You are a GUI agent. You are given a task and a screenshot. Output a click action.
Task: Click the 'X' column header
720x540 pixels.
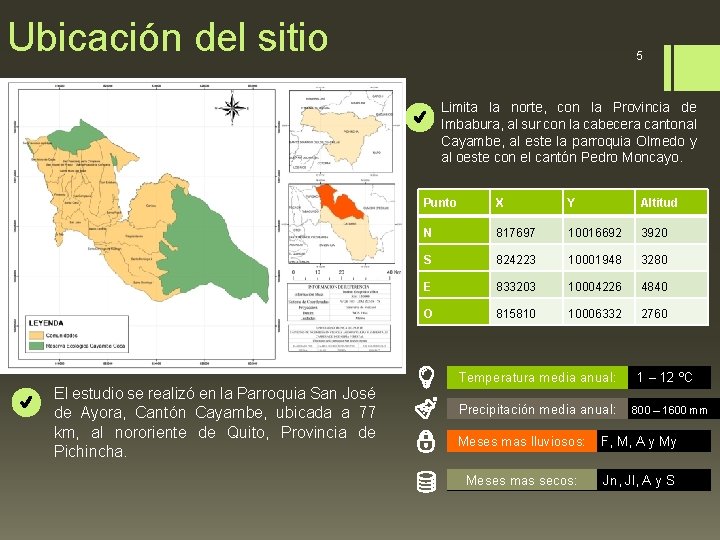click(526, 202)
